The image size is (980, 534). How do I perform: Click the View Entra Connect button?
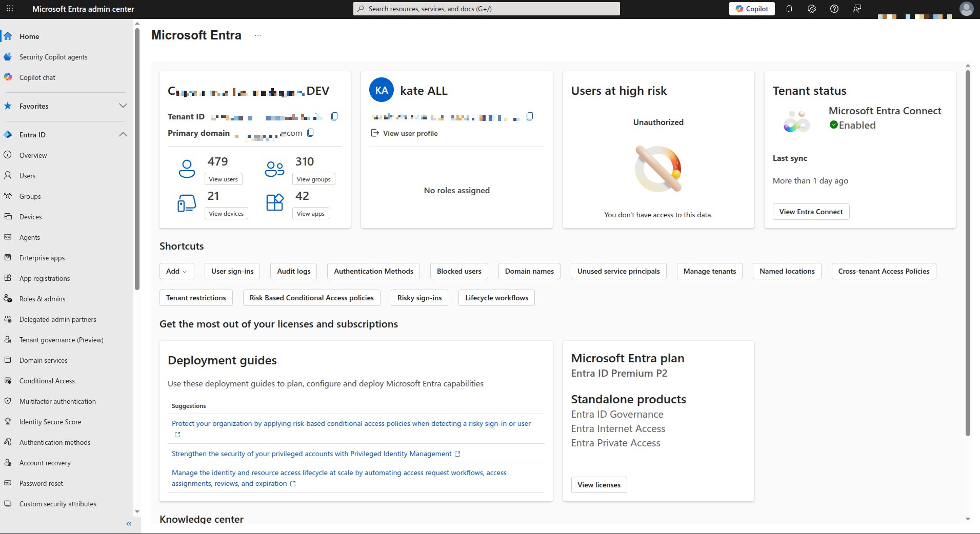click(x=811, y=212)
